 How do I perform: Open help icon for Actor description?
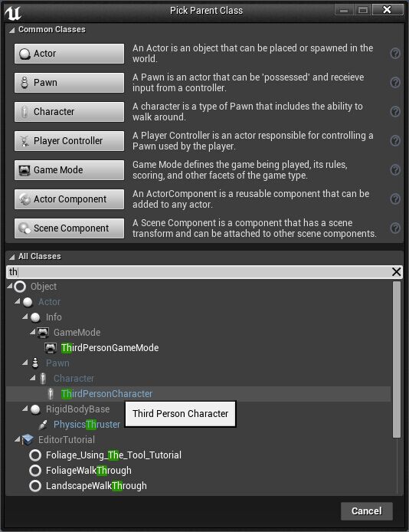pos(395,53)
